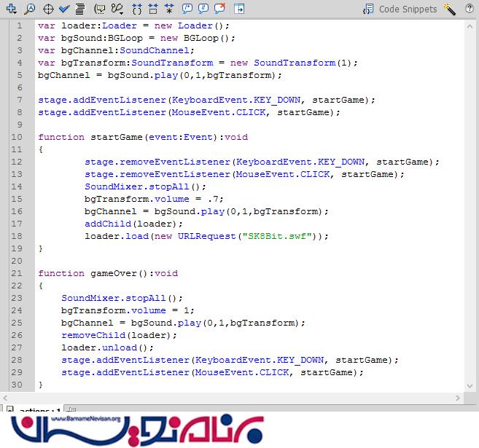Screen dimensions: 479x448
Task: Click the opening brace on line 11
Action: pos(41,149)
